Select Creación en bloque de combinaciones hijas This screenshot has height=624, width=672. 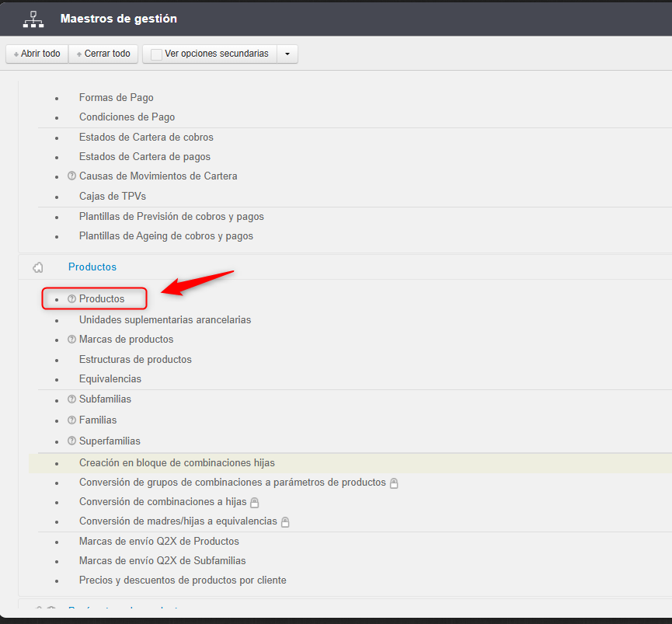[177, 463]
